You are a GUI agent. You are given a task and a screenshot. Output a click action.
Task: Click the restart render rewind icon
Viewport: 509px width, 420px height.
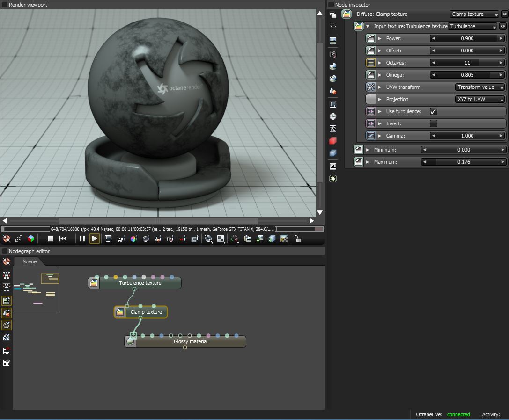point(63,239)
